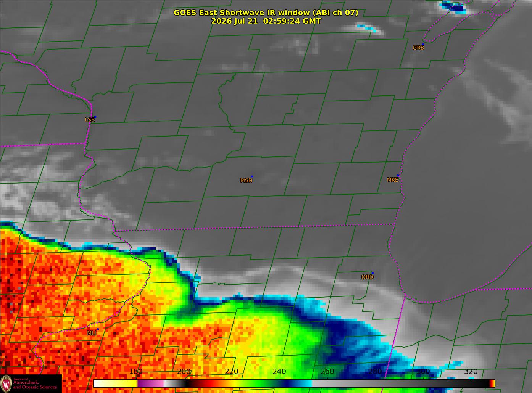The height and width of the screenshot is (393, 532).
Task: Click the MKE station marker dot
Action: (398, 176)
